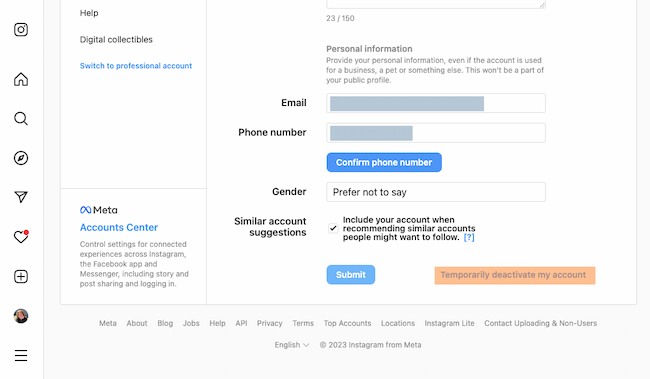Uncheck similar account suggestions checkbox
The width and height of the screenshot is (650, 379).
tap(333, 228)
